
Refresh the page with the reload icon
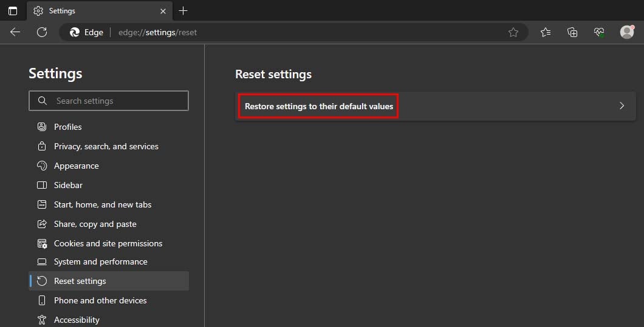tap(42, 32)
